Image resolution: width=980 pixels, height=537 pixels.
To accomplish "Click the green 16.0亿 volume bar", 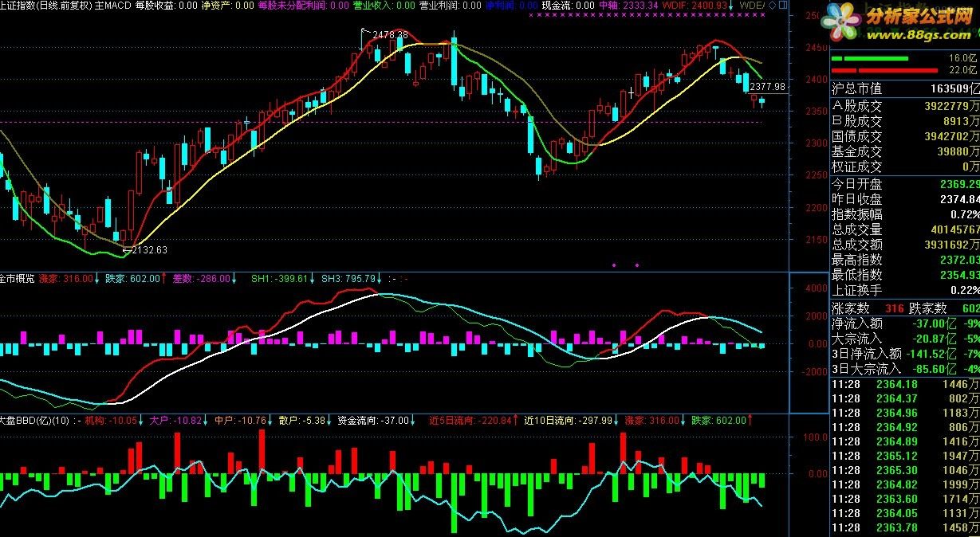I will point(869,58).
